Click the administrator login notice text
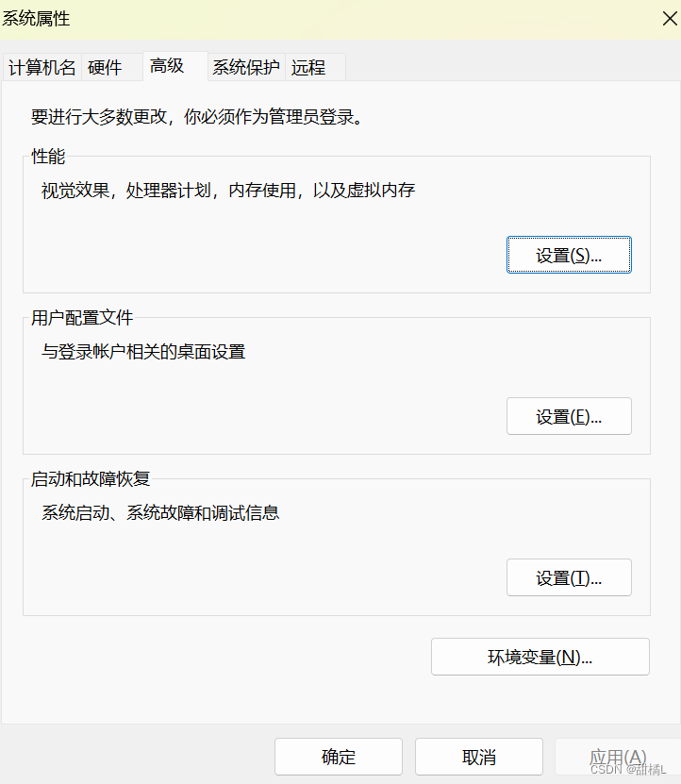681x784 pixels. pos(196,116)
